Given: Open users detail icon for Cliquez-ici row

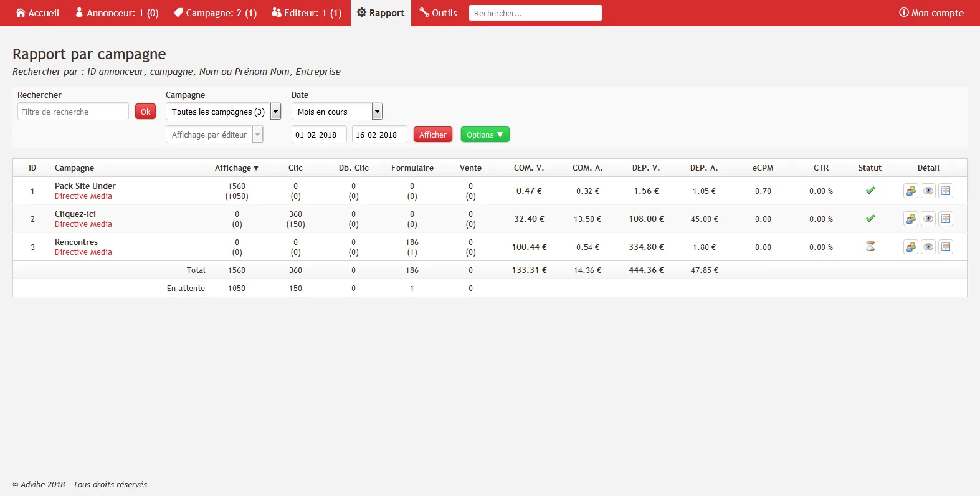Looking at the screenshot, I should [911, 219].
